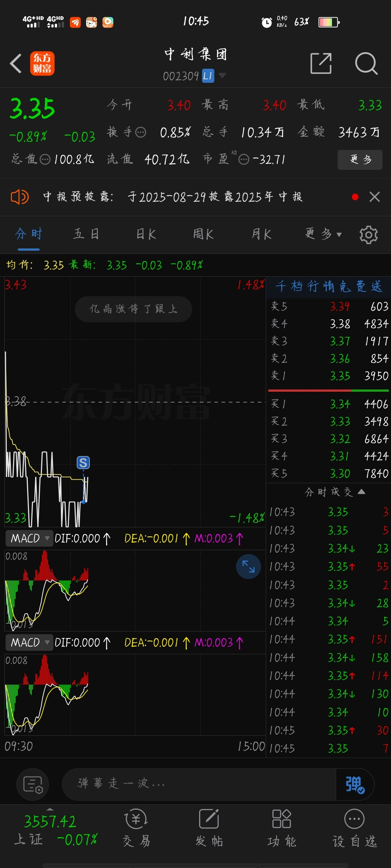
Task: Open the search magnifier icon
Action: (x=366, y=63)
